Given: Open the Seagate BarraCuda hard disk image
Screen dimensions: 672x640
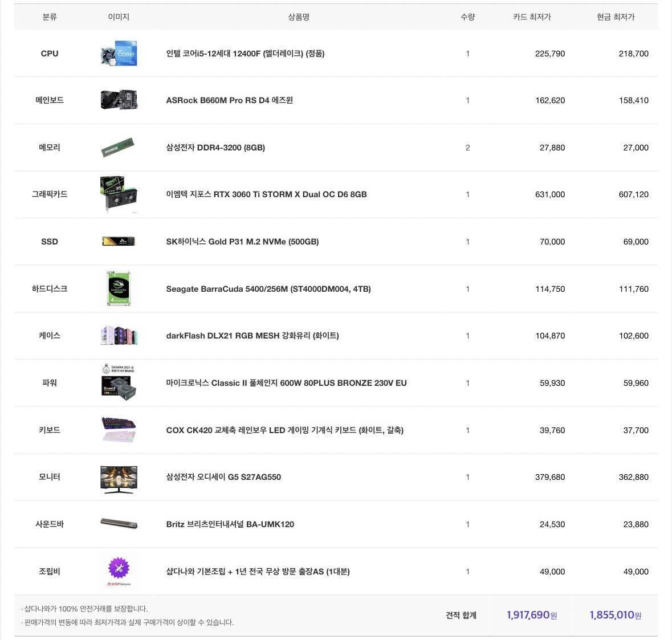Looking at the screenshot, I should coord(119,288).
